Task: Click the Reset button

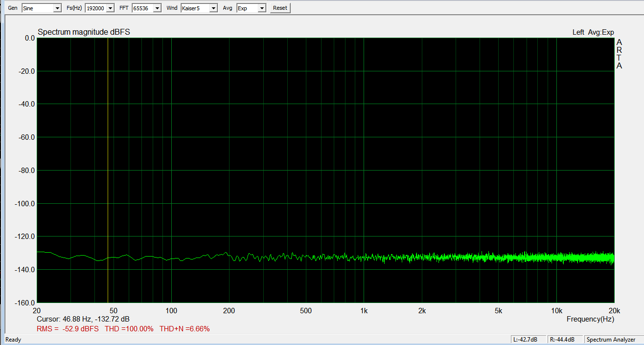Action: pyautogui.click(x=280, y=8)
